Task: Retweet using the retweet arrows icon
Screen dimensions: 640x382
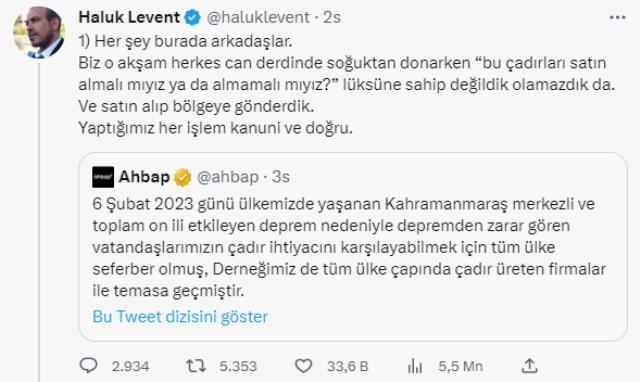Action: click(x=196, y=366)
